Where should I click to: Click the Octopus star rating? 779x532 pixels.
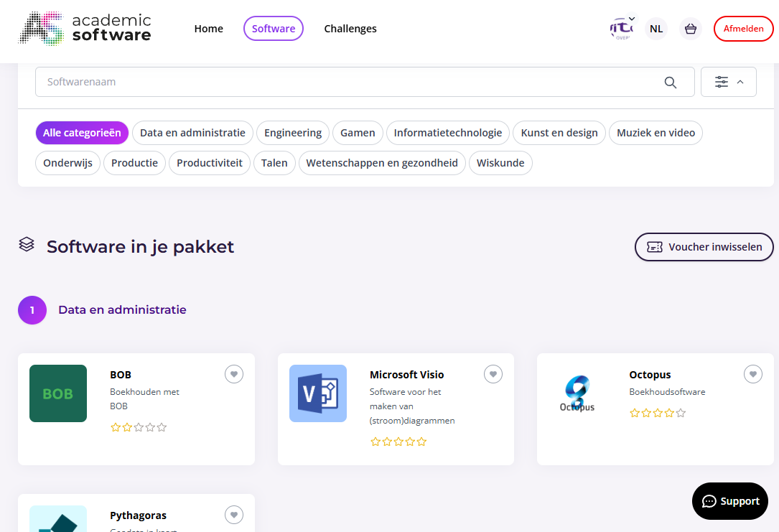point(658,413)
